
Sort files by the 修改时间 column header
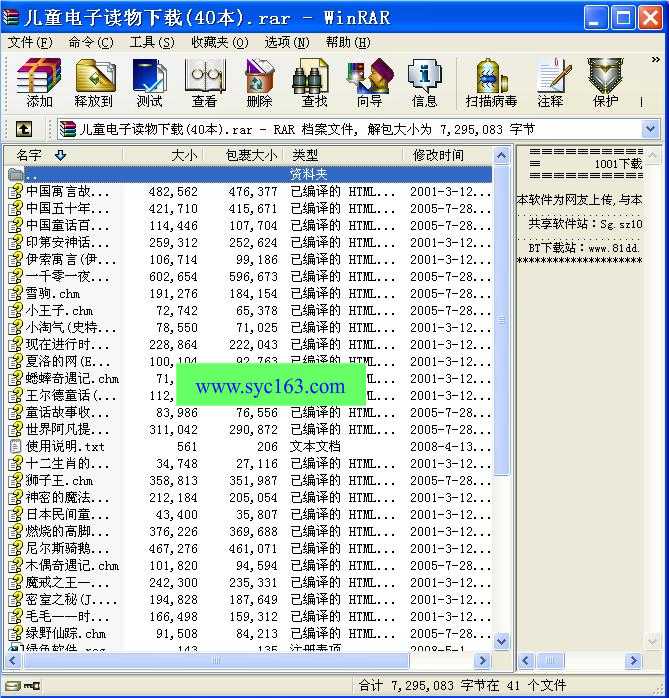click(438, 155)
